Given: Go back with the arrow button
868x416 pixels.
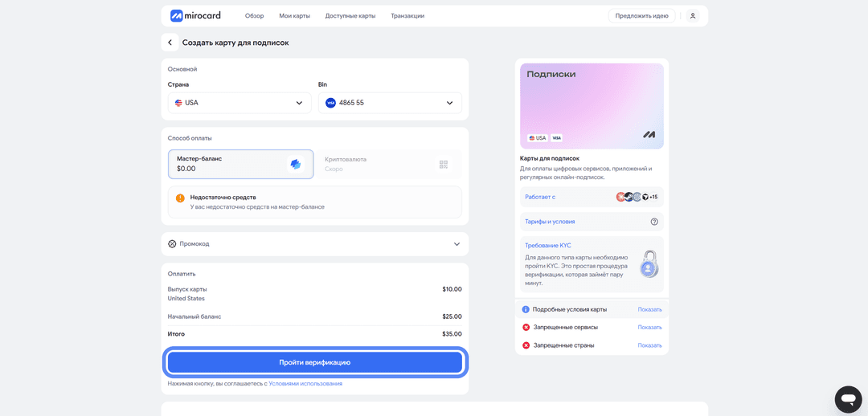Looking at the screenshot, I should click(170, 43).
